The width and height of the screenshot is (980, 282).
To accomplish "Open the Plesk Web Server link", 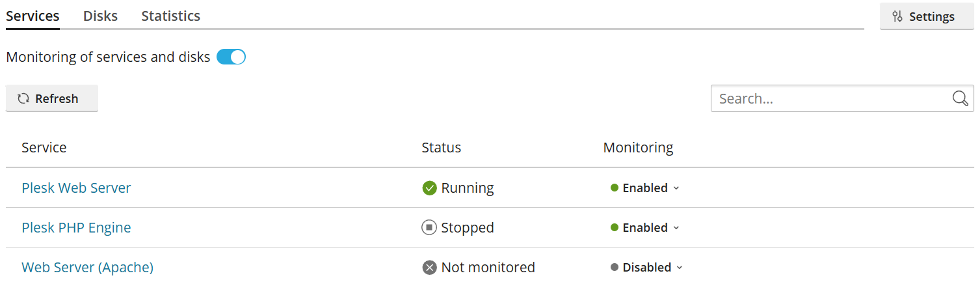I will [x=76, y=188].
